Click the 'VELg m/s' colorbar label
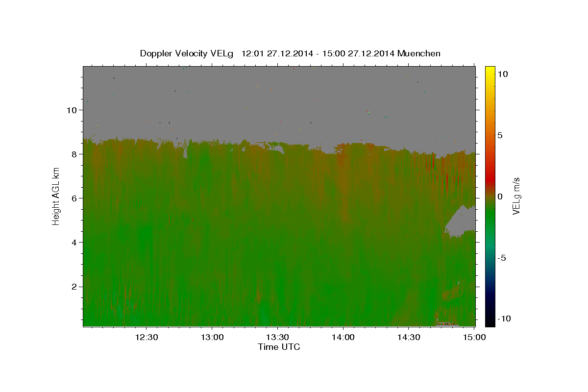 [x=516, y=196]
